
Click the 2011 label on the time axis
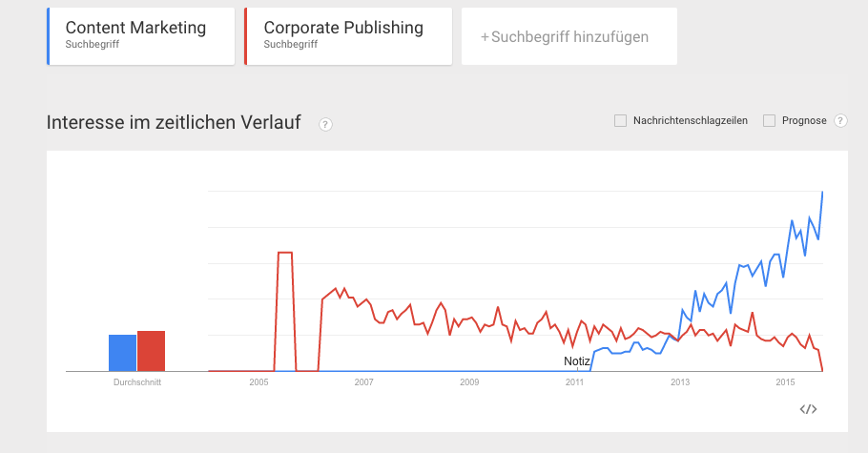tap(574, 382)
